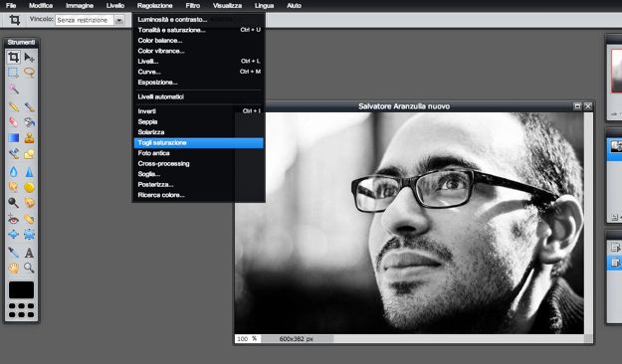Open the Vincolo dropdown arrow

click(119, 20)
